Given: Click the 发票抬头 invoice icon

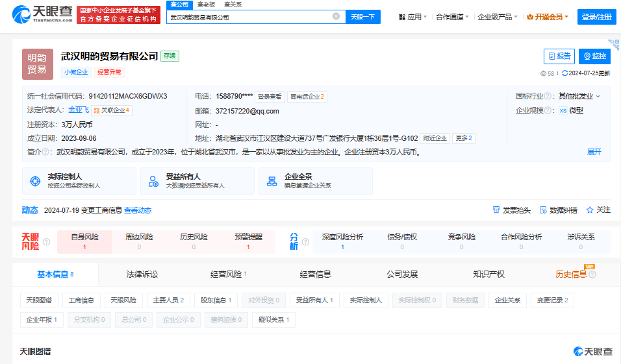Looking at the screenshot, I should click(x=496, y=210).
